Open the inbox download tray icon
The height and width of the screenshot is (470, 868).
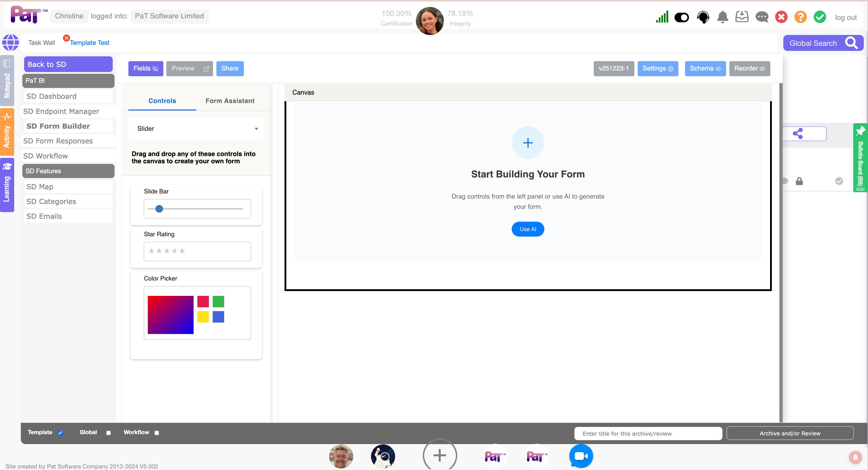click(x=742, y=17)
